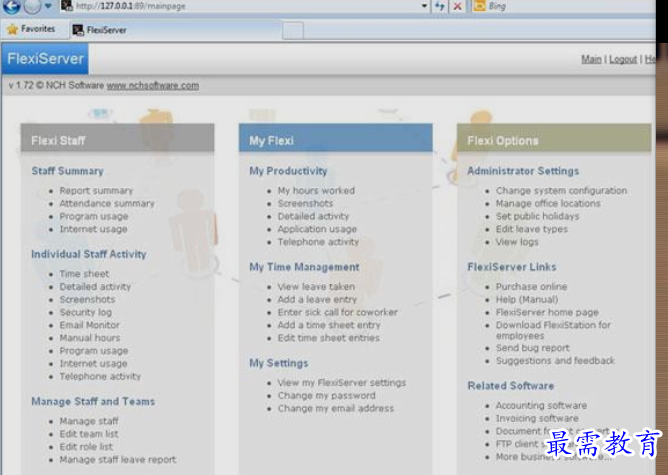668x475 pixels.
Task: Open Suggestions and feedback
Action: coord(555,361)
